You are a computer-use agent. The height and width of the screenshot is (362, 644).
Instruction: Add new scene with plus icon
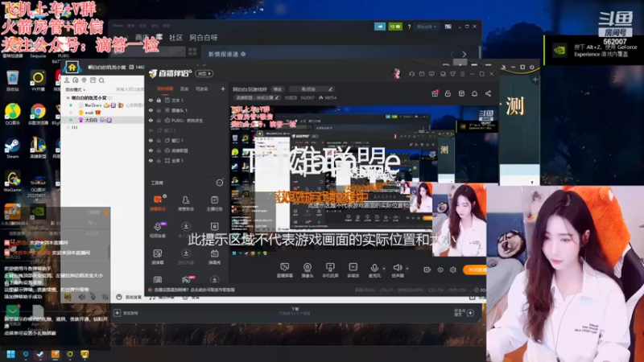223,88
